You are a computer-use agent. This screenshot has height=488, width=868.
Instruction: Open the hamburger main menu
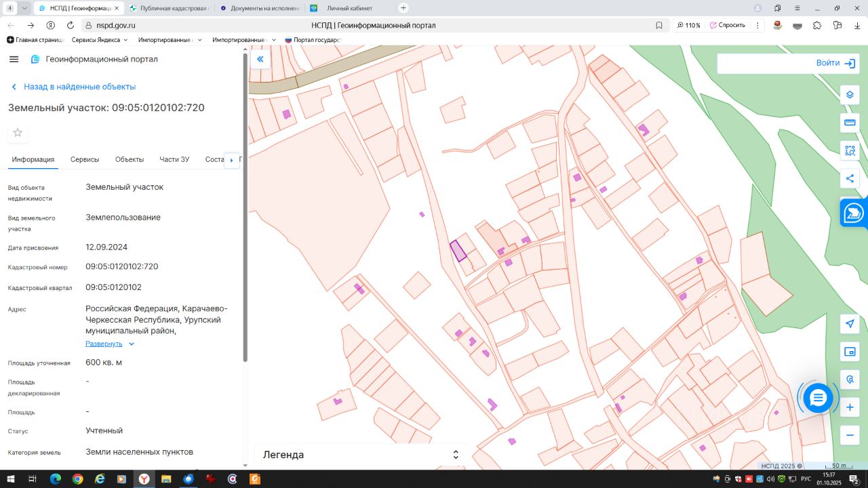click(x=14, y=59)
